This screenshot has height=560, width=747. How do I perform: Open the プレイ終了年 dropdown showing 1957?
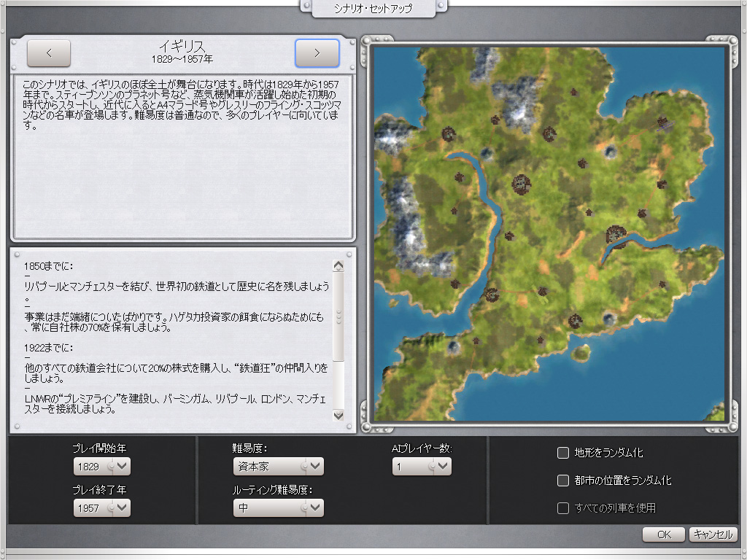tap(101, 507)
